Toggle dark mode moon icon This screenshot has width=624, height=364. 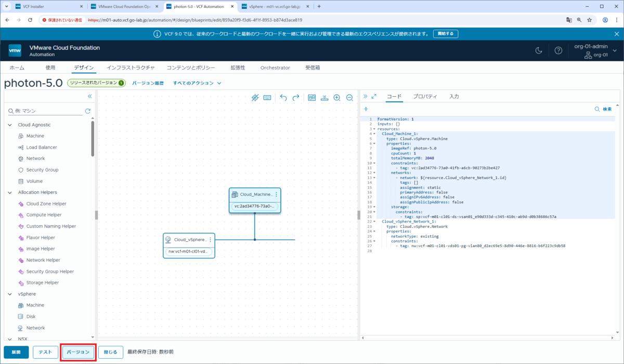pos(539,50)
